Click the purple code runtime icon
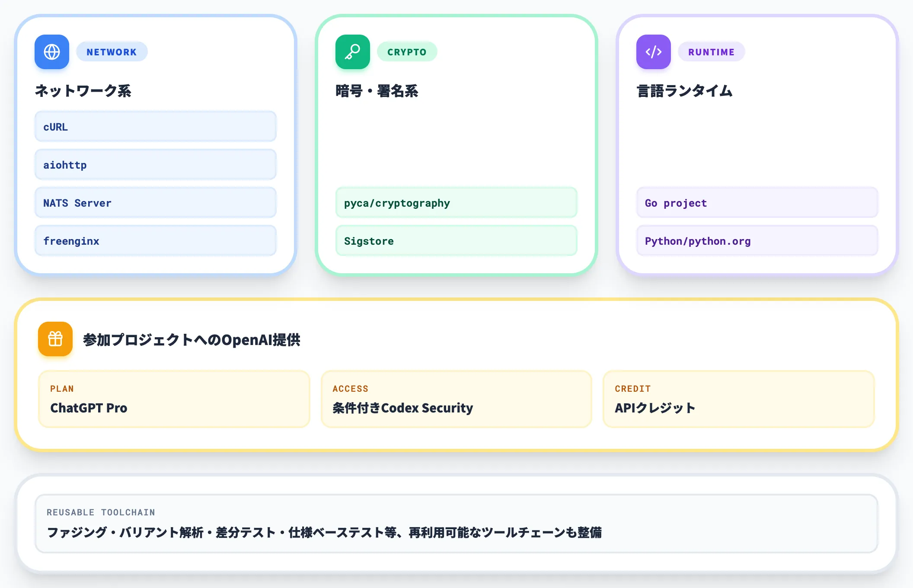 (654, 52)
